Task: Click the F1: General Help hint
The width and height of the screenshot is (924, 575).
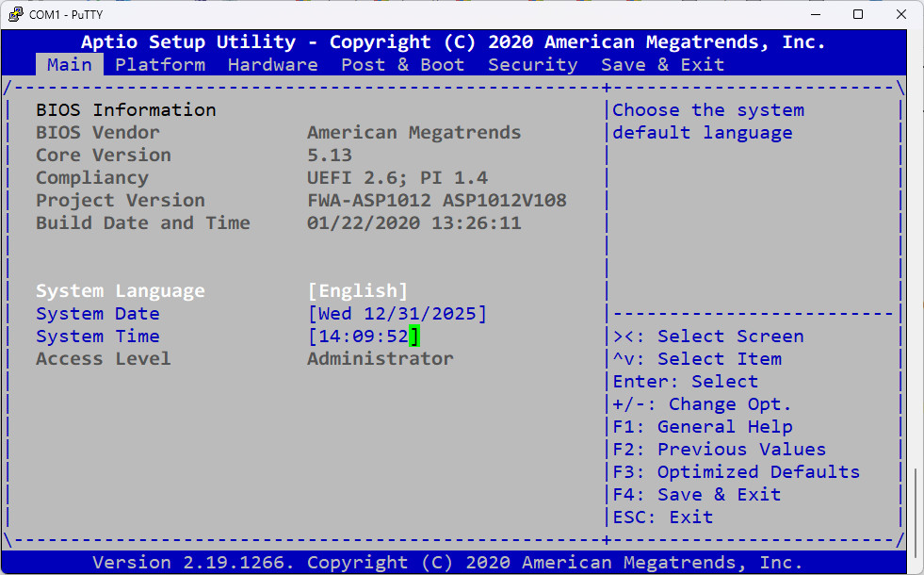Action: pos(703,426)
